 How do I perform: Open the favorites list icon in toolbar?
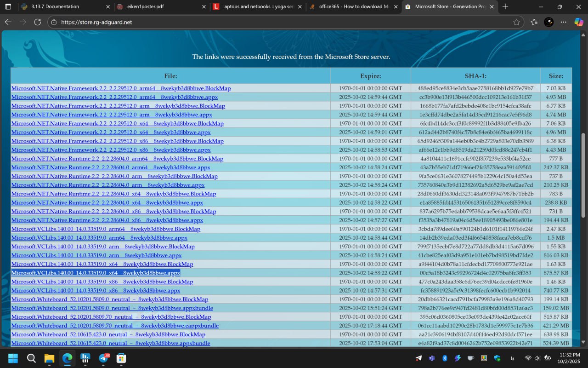[x=534, y=22]
